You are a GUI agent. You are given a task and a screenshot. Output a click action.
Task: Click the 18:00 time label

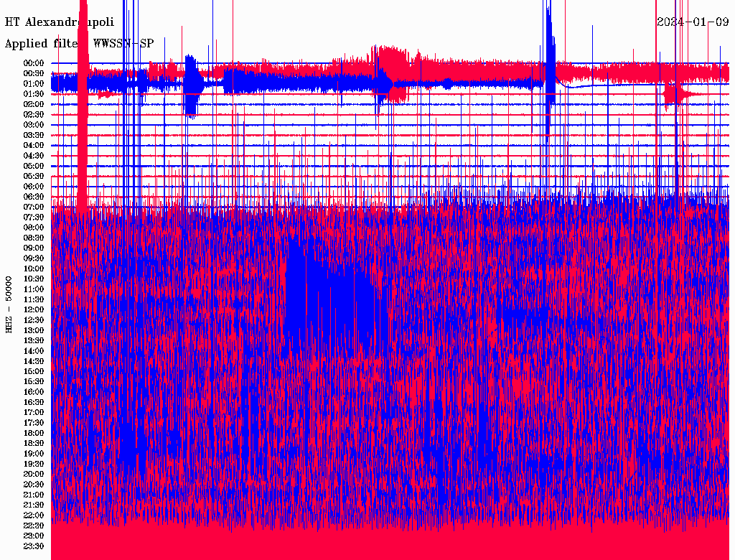point(34,434)
